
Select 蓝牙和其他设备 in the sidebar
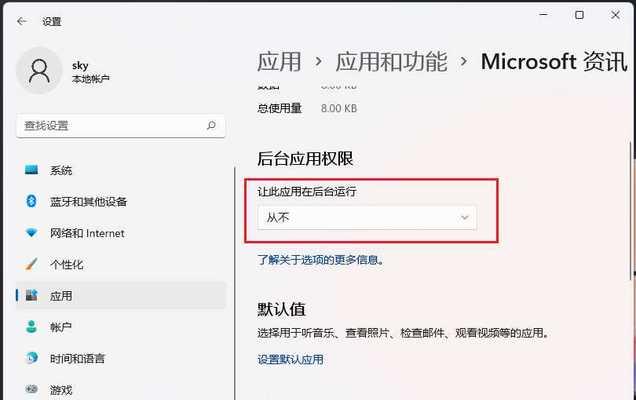point(121,202)
